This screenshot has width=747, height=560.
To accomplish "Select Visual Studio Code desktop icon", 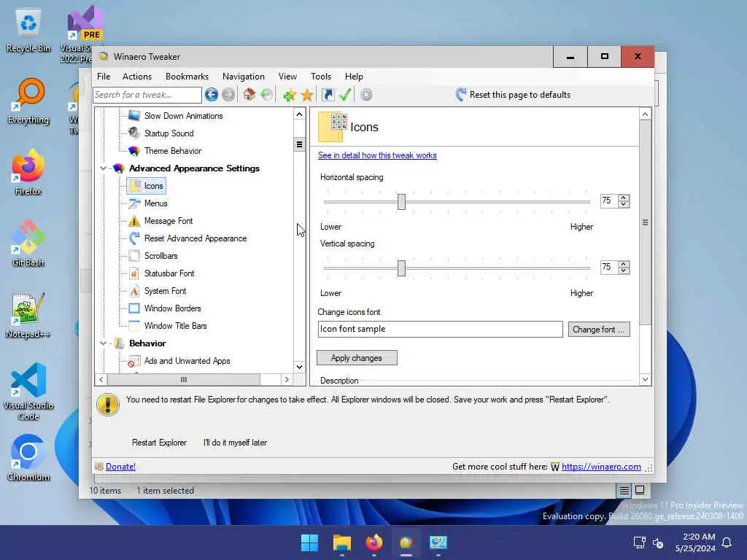I will (28, 392).
